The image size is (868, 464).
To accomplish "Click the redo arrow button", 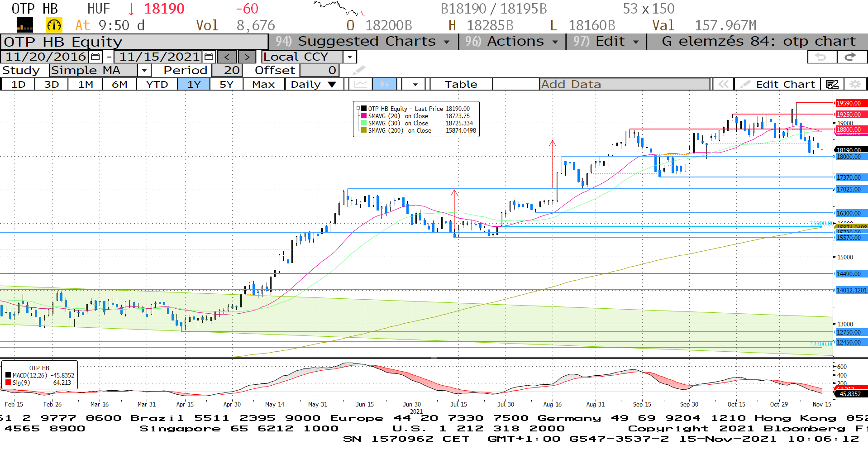I will (852, 57).
